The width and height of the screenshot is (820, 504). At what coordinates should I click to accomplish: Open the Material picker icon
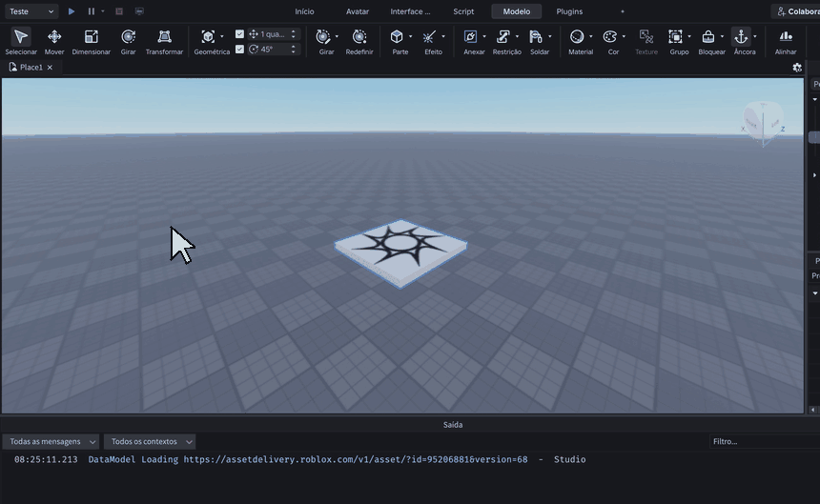coord(577,36)
